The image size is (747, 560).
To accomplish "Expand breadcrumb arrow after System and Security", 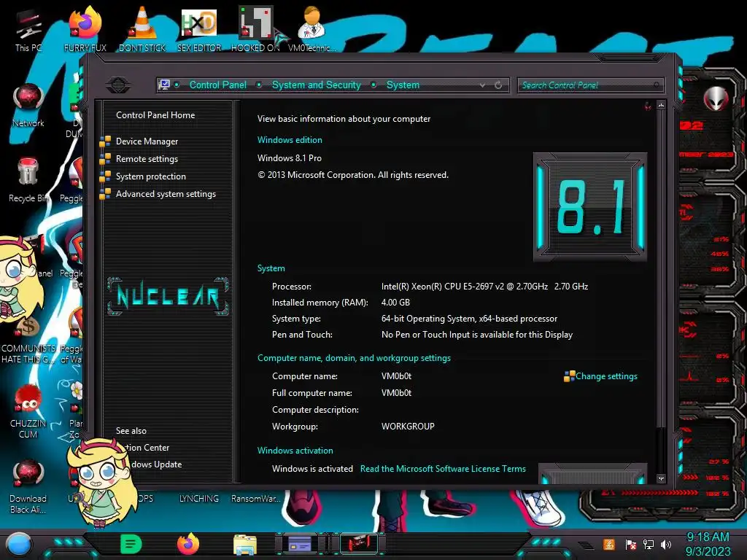I will 374,85.
